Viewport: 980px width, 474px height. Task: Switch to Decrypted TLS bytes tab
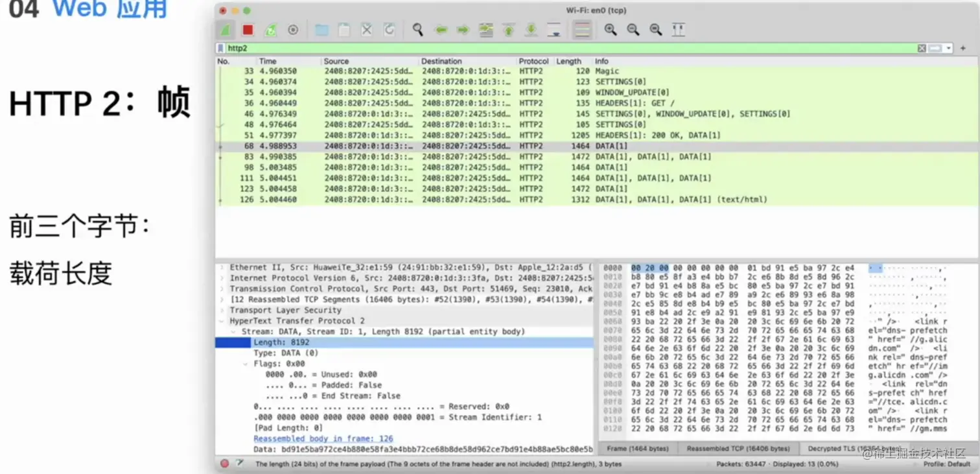point(854,448)
